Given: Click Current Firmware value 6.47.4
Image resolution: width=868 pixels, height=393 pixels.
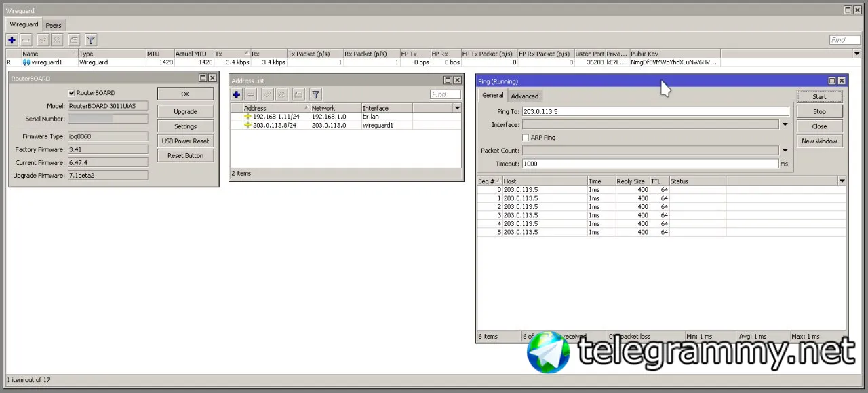Looking at the screenshot, I should tap(108, 163).
